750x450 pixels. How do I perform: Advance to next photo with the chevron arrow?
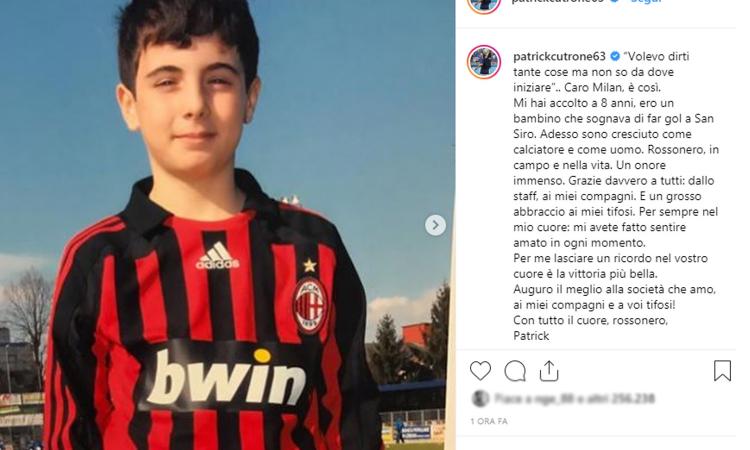[435, 225]
